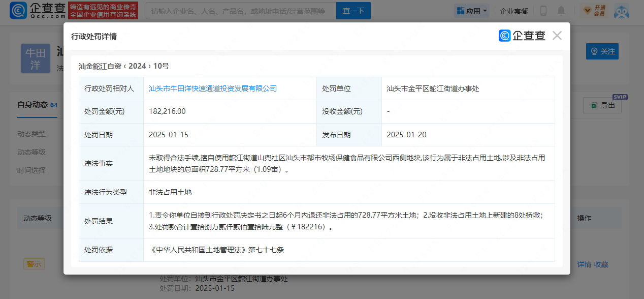The height and width of the screenshot is (299, 644).
Task: Open the 企业套餐 menu item
Action: (x=514, y=11)
